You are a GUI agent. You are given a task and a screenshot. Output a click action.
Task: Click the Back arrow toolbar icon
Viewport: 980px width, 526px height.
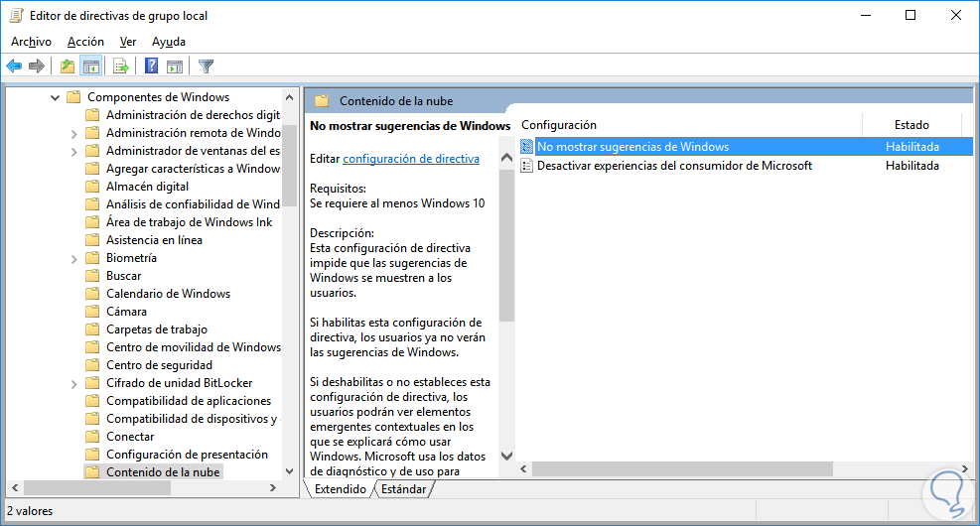(x=14, y=66)
